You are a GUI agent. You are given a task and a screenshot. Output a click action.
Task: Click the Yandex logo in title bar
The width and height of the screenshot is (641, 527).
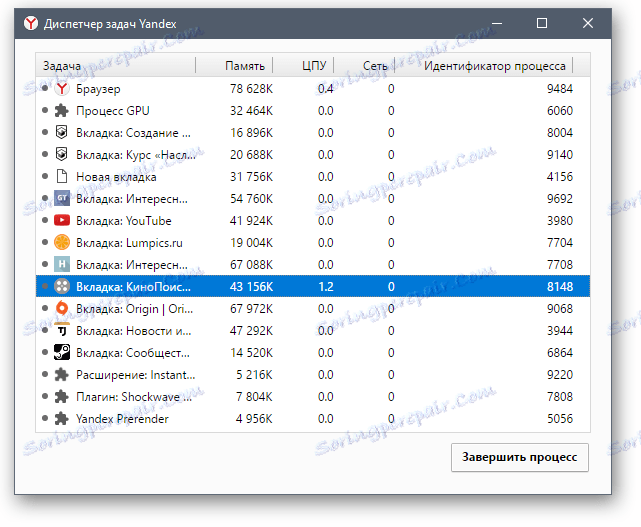31,23
